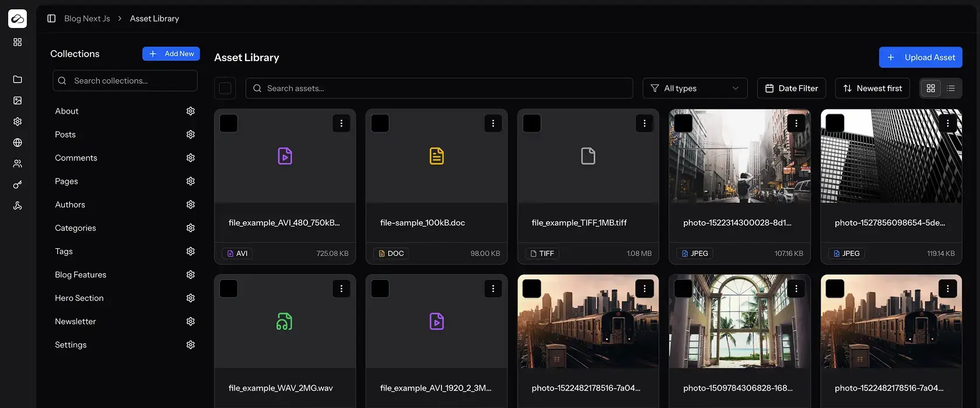
Task: Open settings gear for Comments collection
Action: click(x=191, y=157)
